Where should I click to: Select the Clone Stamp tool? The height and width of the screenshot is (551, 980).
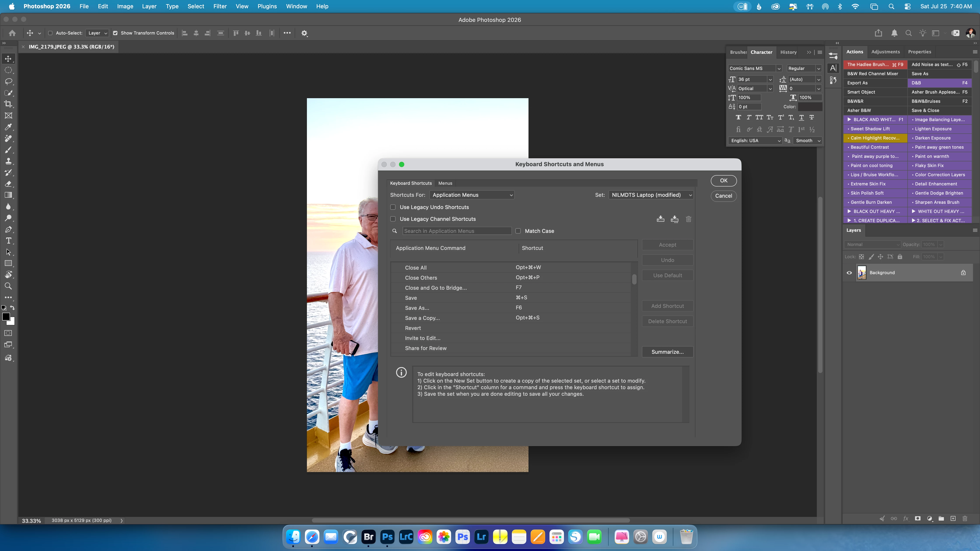(8, 161)
